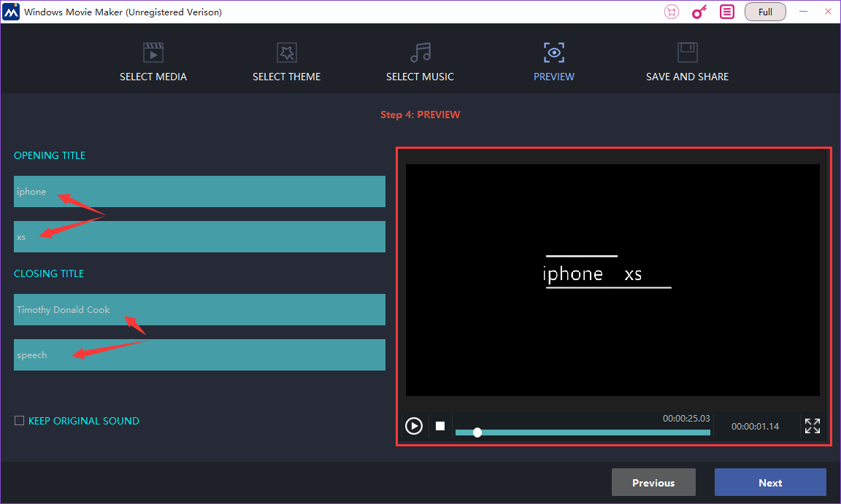Stop the preview playback

coord(440,426)
